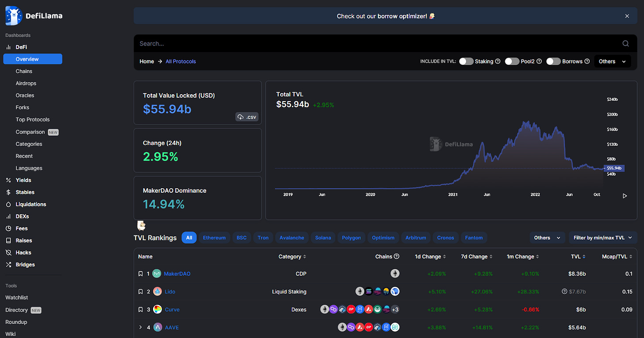Bookmark the Curve protocol row
The image size is (644, 338).
(x=141, y=310)
